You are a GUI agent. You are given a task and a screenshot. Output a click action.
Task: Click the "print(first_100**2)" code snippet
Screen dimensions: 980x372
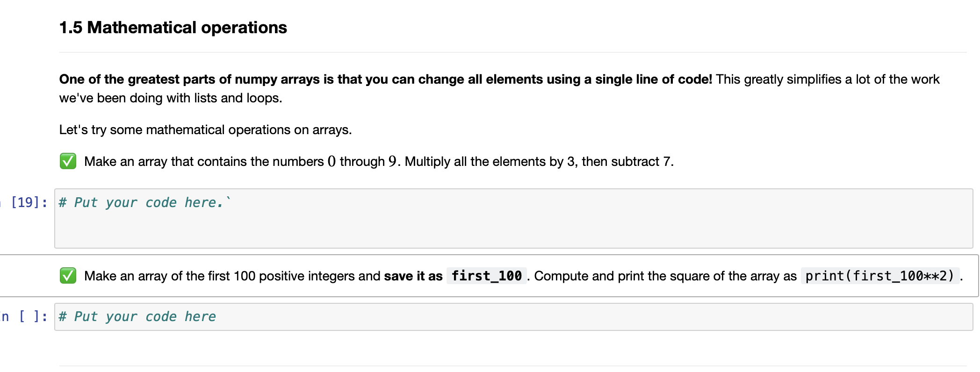click(879, 276)
